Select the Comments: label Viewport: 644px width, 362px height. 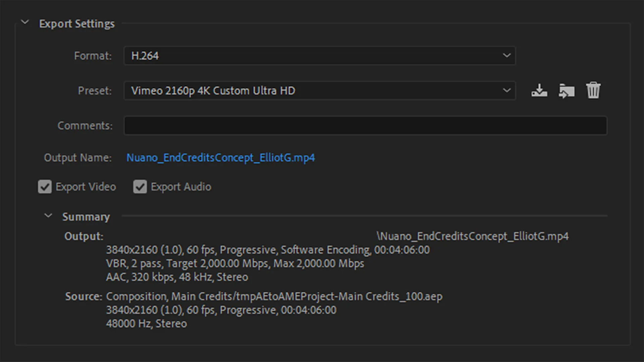point(85,126)
